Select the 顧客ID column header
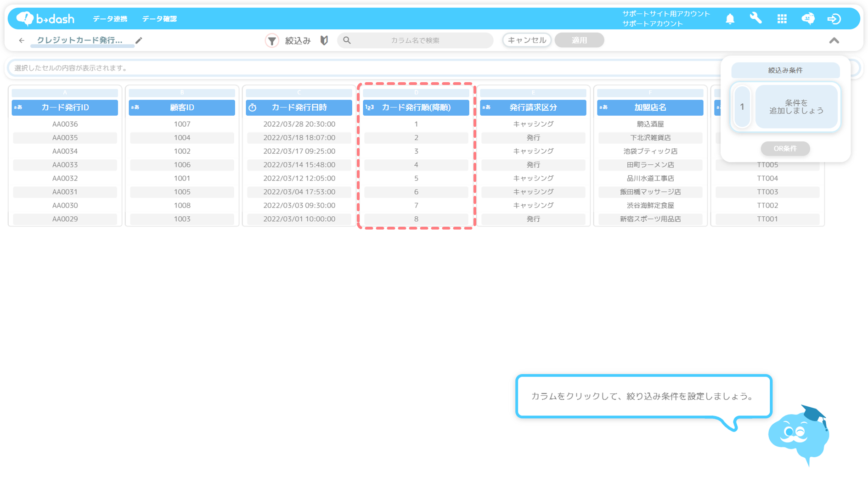 tap(182, 107)
